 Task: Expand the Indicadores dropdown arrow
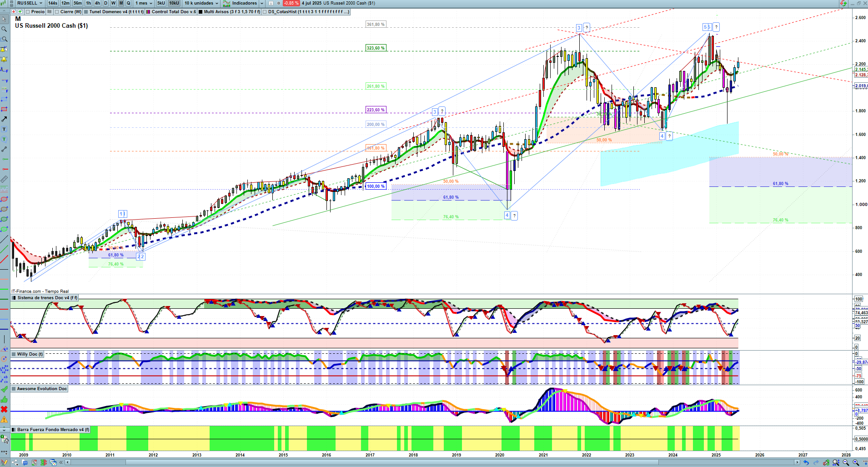(x=262, y=3)
